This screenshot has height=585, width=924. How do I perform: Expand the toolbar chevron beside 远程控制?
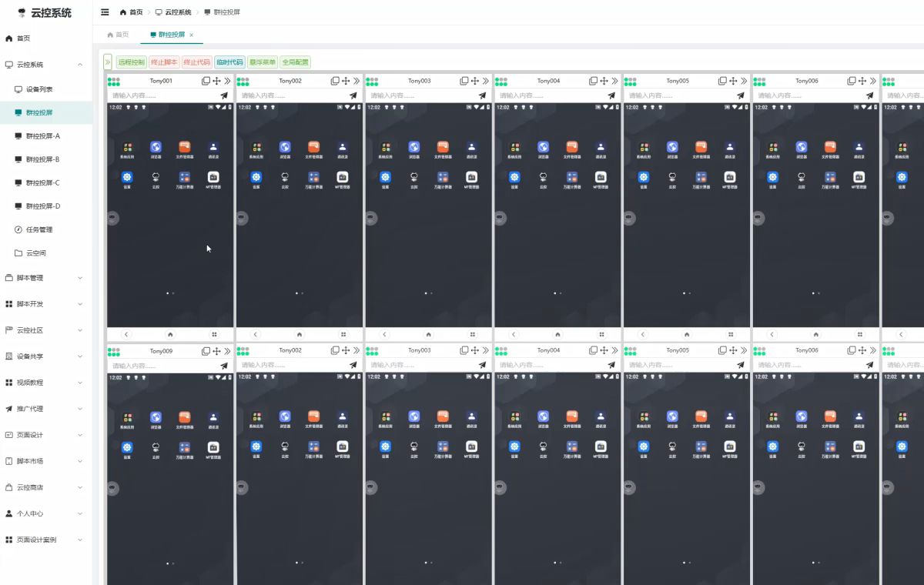(x=108, y=62)
